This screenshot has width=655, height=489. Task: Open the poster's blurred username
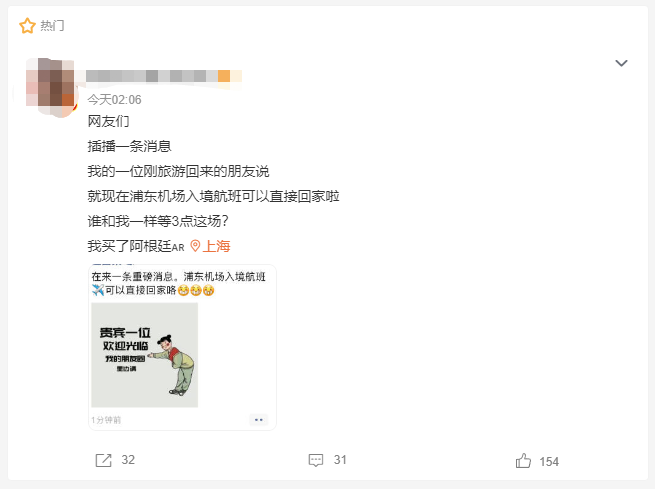point(152,76)
